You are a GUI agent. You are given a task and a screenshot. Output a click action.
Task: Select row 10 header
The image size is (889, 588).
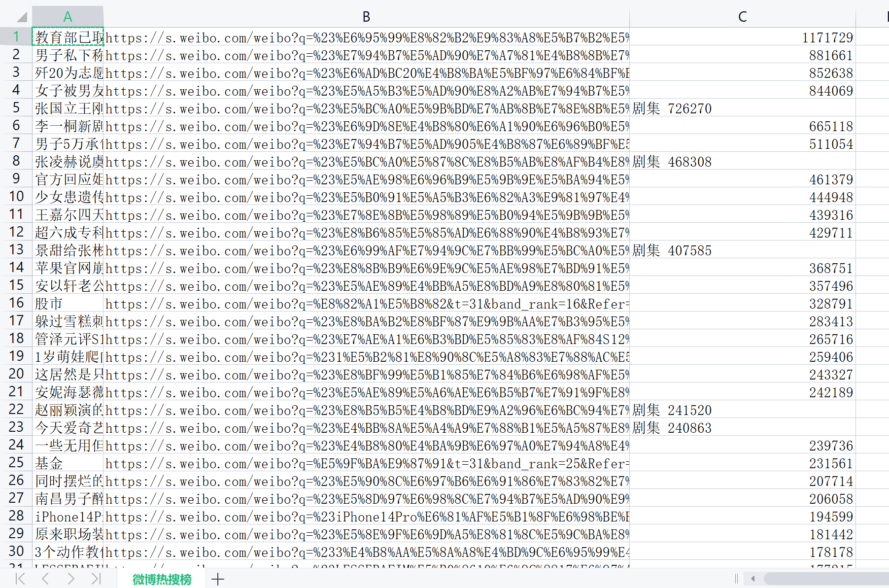click(x=16, y=196)
